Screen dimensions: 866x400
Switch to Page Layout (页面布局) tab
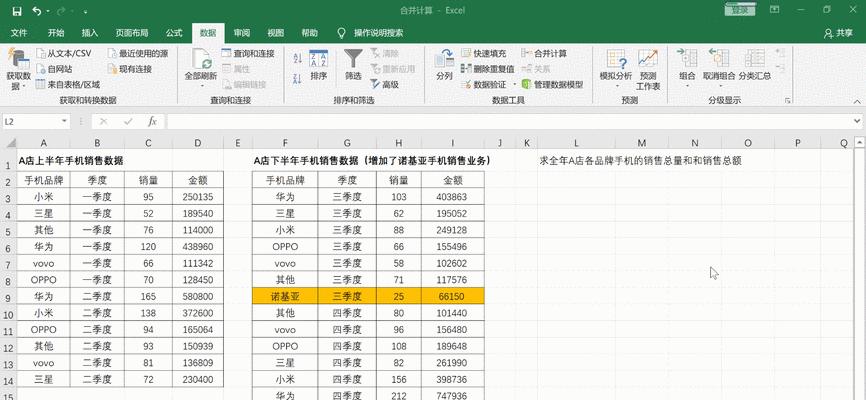131,33
